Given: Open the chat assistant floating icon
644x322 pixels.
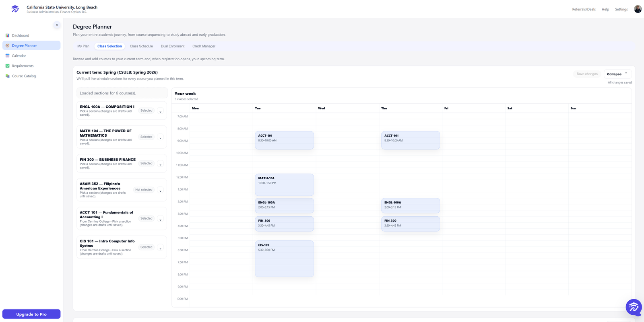Looking at the screenshot, I should pos(634,307).
